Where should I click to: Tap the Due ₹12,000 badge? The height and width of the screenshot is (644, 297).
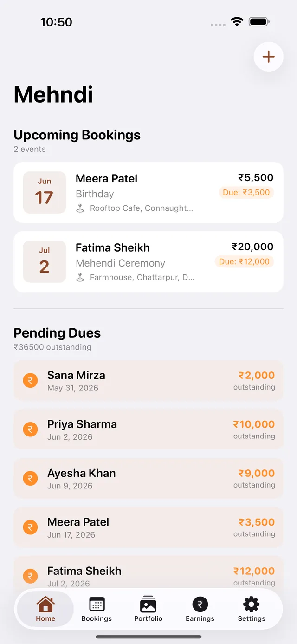coord(244,261)
